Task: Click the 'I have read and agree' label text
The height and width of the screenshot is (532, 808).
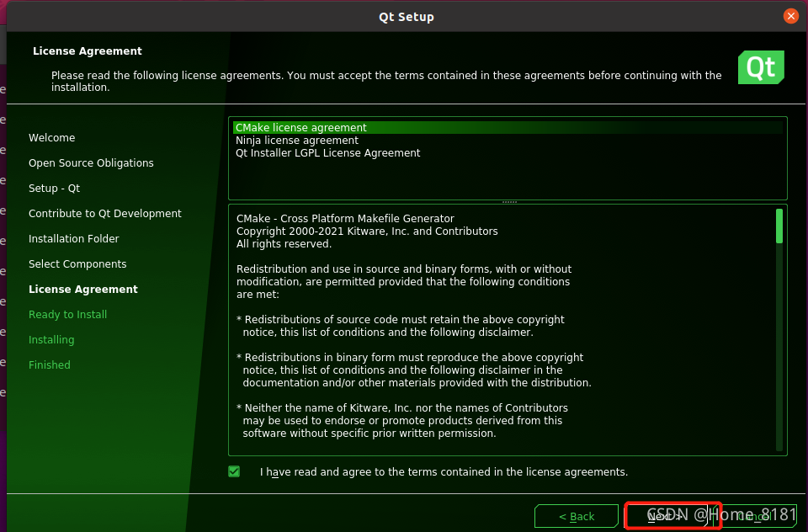Action: [444, 471]
